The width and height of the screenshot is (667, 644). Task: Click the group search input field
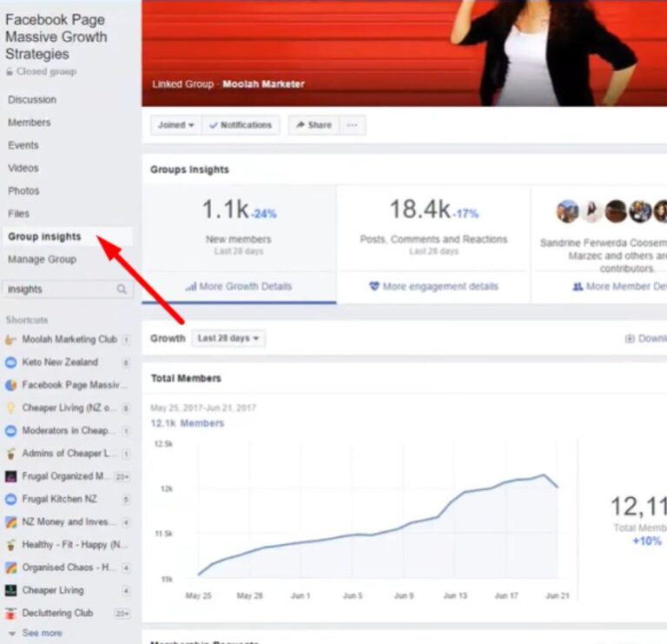68,289
